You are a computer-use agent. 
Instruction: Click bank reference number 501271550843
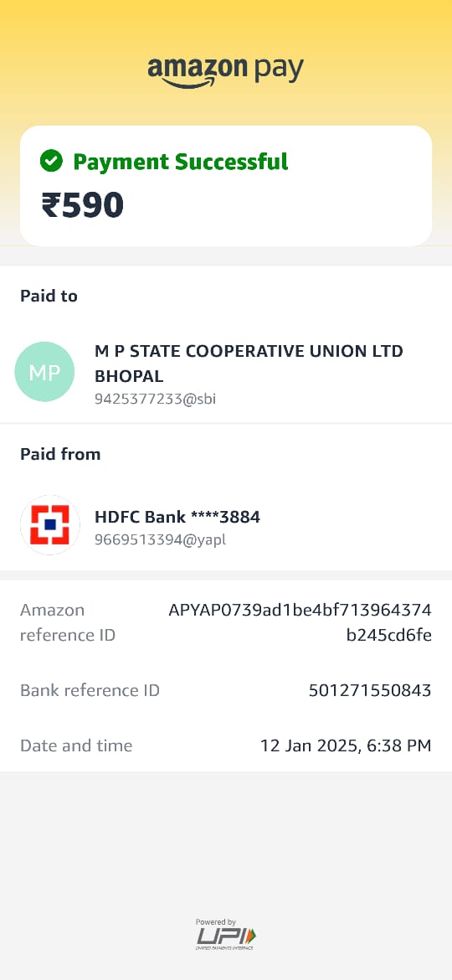pos(370,691)
